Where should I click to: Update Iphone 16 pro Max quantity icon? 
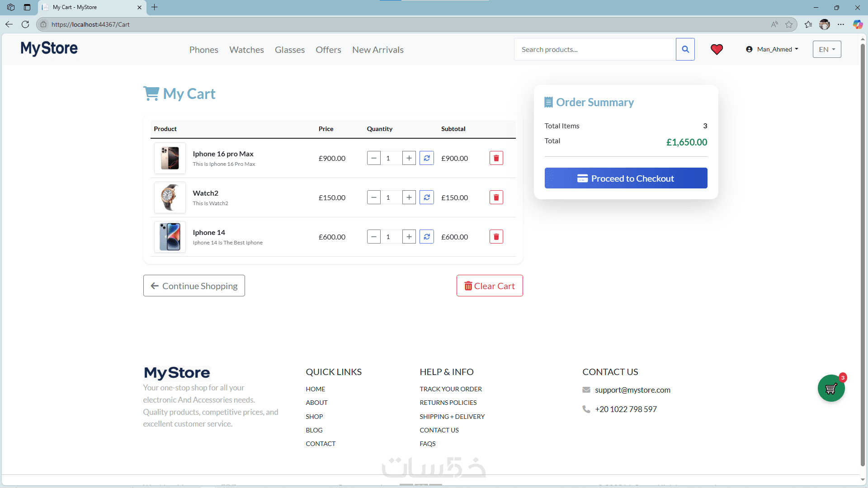pyautogui.click(x=426, y=158)
